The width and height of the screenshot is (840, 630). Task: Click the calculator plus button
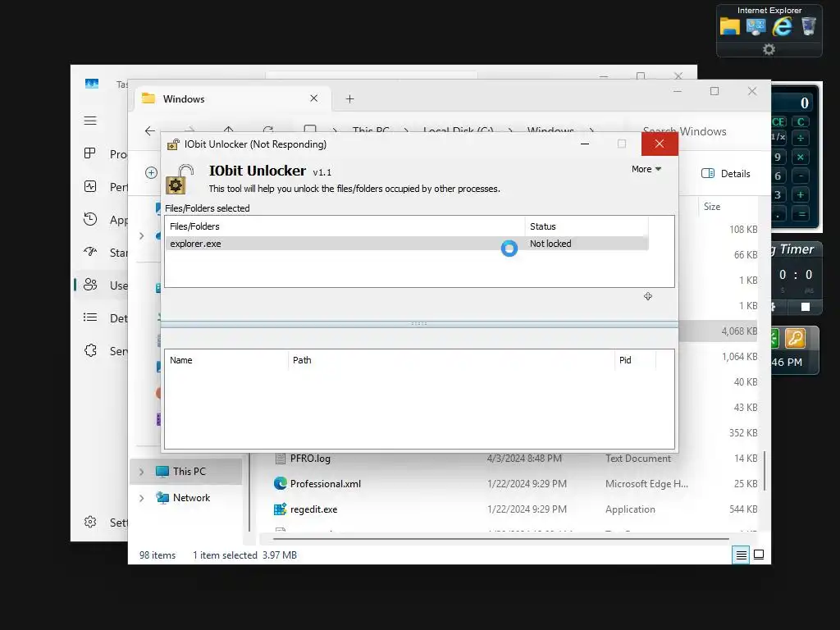(801, 194)
